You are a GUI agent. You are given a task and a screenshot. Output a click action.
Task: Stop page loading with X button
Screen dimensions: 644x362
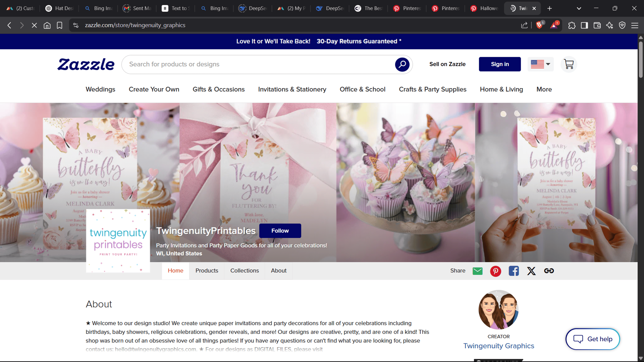point(34,25)
